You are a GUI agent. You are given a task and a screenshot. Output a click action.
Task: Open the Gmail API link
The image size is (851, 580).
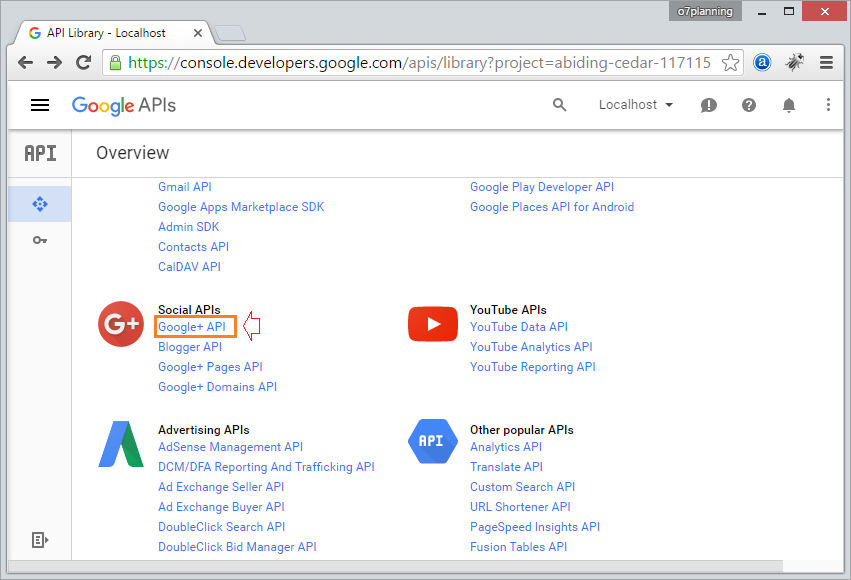point(185,187)
